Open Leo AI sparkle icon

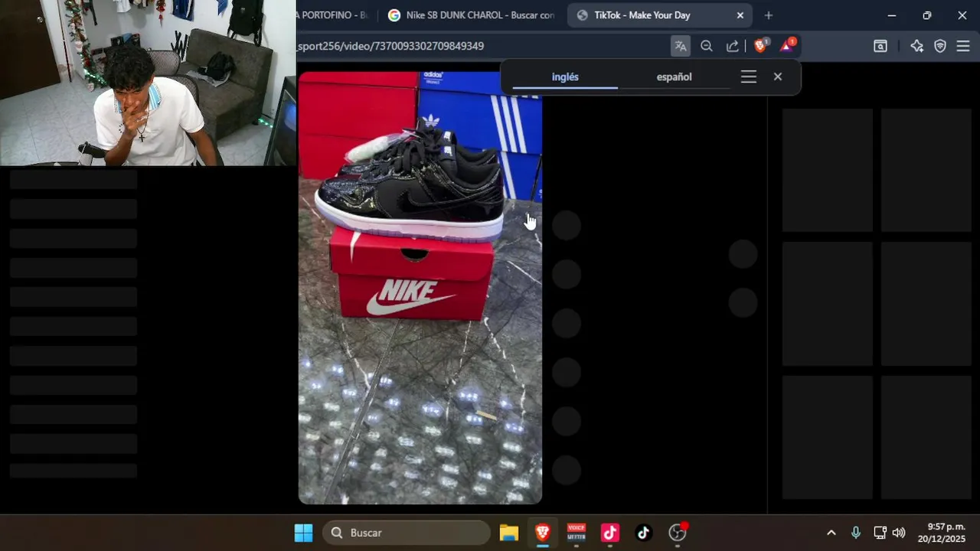click(916, 46)
